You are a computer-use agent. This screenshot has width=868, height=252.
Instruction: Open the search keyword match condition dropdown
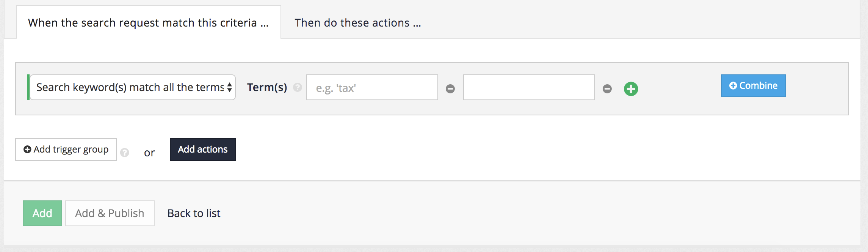point(133,87)
